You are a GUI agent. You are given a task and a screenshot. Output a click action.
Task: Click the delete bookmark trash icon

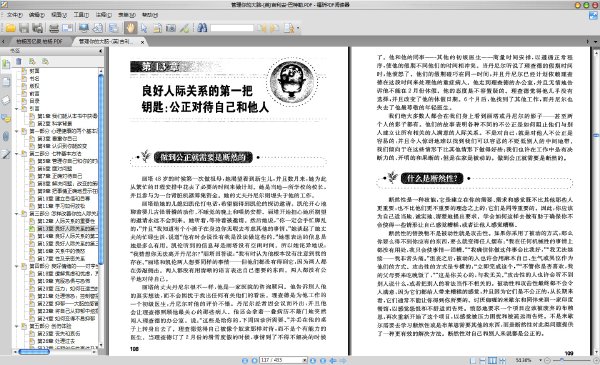[x=18, y=61]
